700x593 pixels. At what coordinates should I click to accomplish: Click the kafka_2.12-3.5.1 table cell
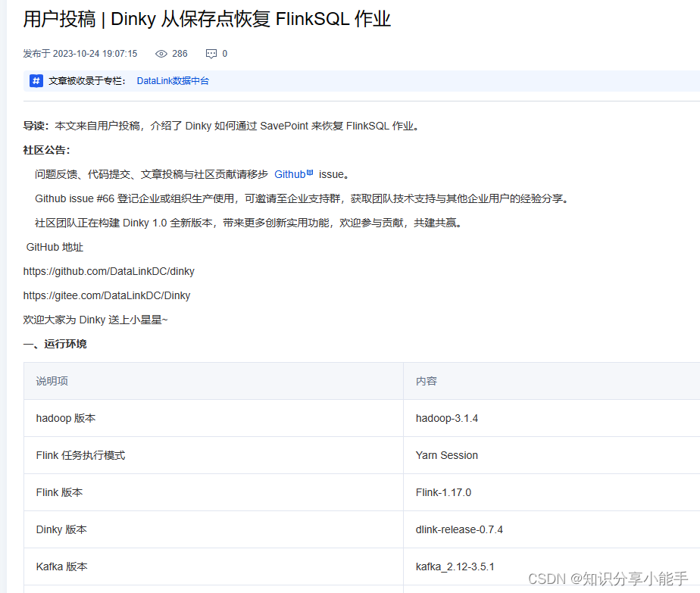coord(552,566)
